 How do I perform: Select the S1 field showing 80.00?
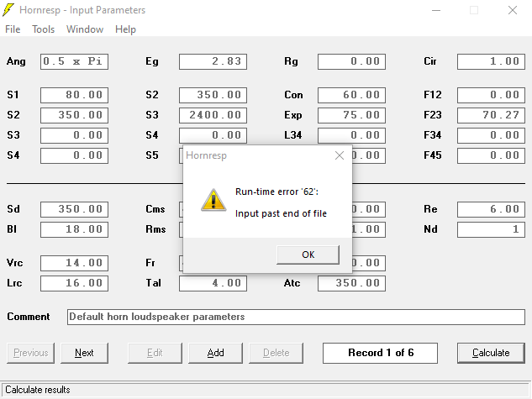[74, 95]
